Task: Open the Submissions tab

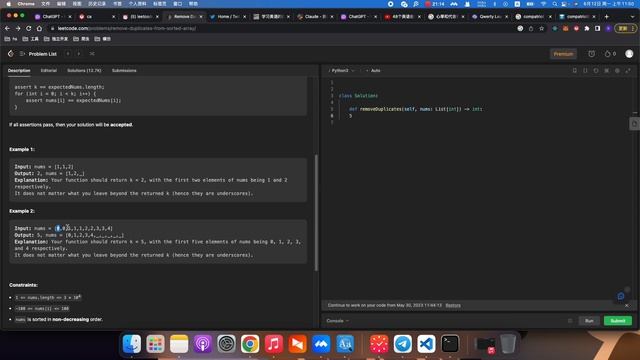Action: (x=124, y=71)
